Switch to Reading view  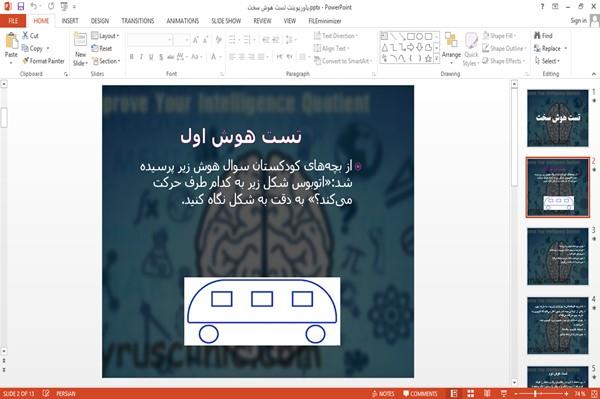click(x=487, y=394)
